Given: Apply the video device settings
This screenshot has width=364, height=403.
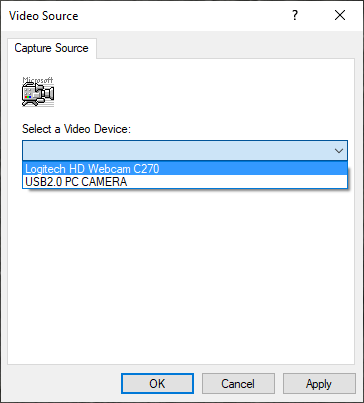Looking at the screenshot, I should point(319,384).
